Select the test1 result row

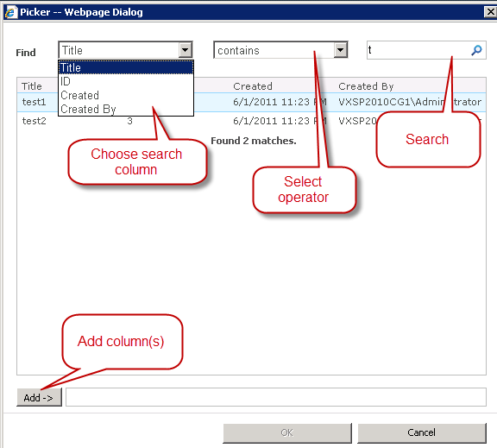[x=251, y=102]
